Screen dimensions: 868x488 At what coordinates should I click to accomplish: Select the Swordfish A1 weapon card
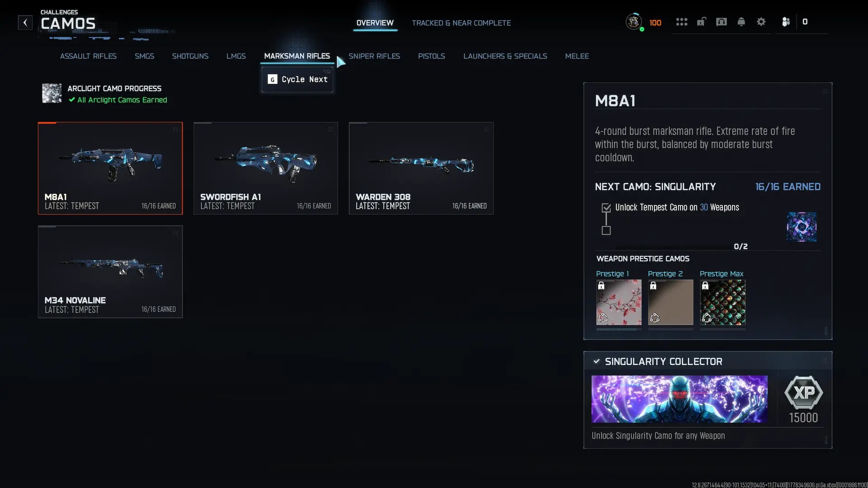tap(266, 168)
